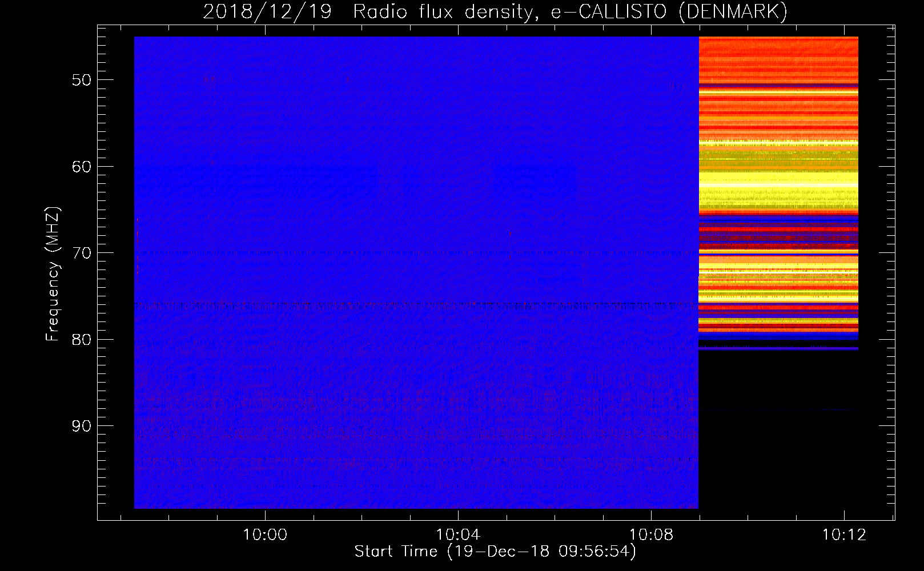
Task: Click the black data gap below 81 MHz
Action: point(778,429)
